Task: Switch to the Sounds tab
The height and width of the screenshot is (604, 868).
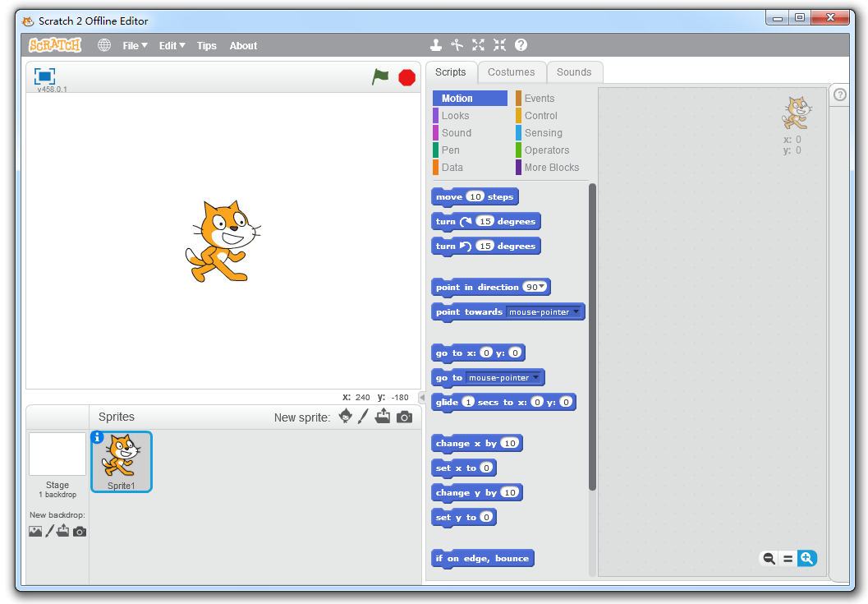Action: 574,72
